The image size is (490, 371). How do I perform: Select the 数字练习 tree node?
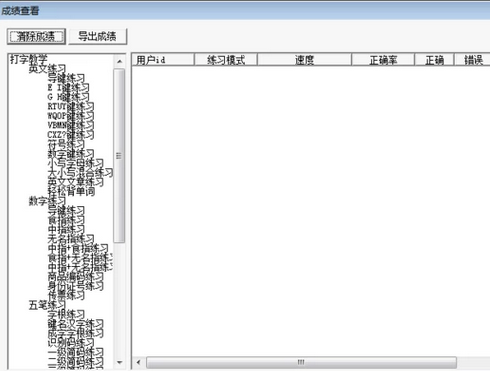47,201
